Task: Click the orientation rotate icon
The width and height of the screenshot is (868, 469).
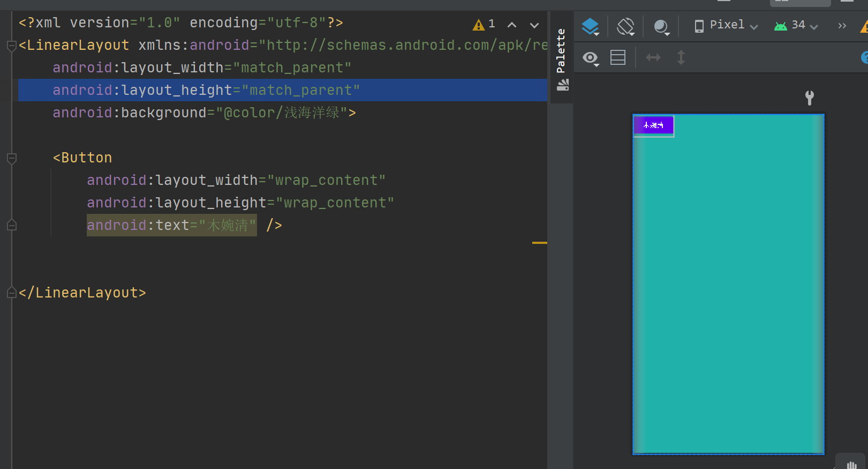Action: (x=625, y=26)
